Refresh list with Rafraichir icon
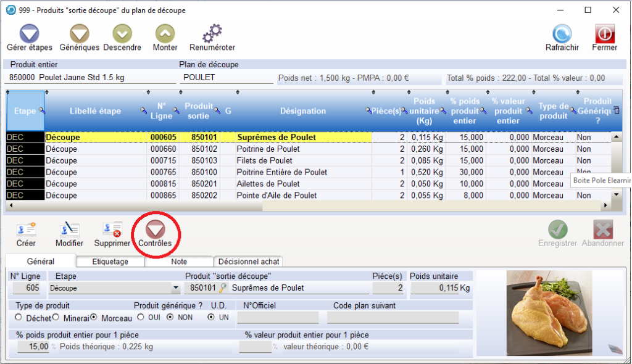 tap(562, 34)
